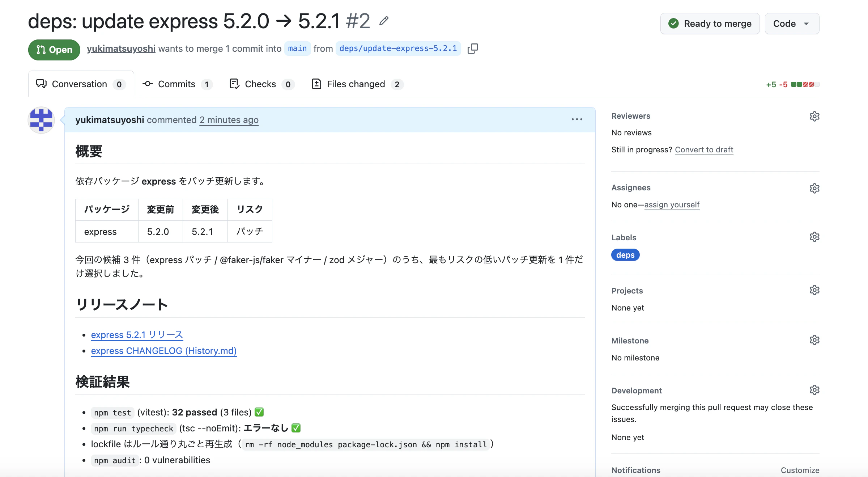Viewport: 868px width, 477px height.
Task: Click the 'npm test' code snippet
Action: pyautogui.click(x=112, y=413)
